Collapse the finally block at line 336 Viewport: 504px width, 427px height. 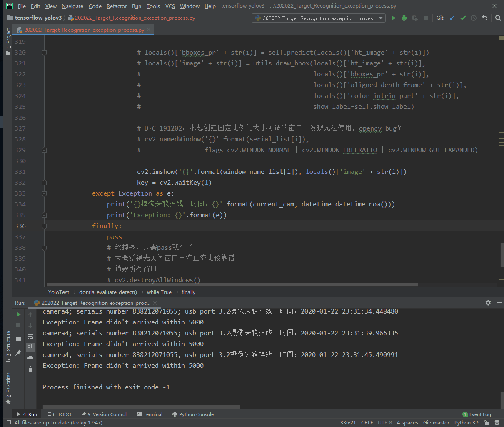coord(44,226)
